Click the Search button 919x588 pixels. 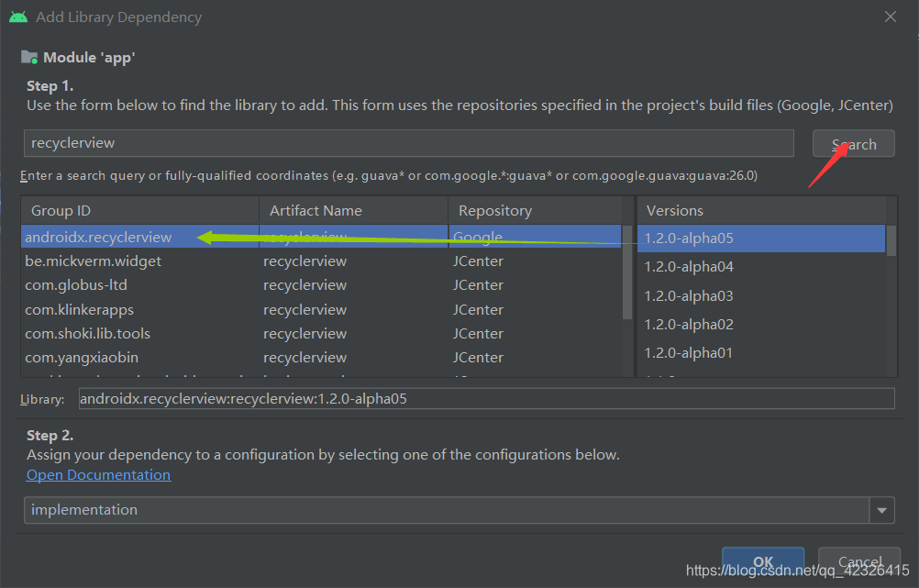[x=853, y=144]
